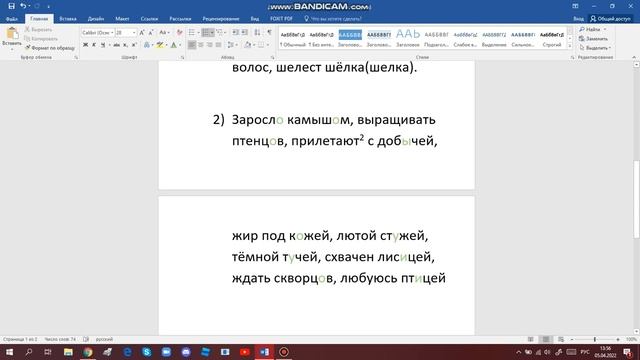Switch to the Макет tab
The width and height of the screenshot is (640, 360).
pyautogui.click(x=122, y=19)
